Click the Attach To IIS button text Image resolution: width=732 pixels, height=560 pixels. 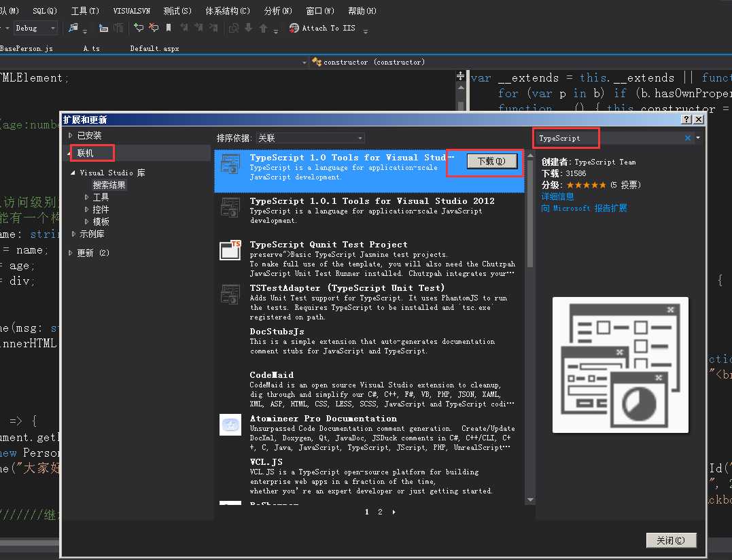329,28
